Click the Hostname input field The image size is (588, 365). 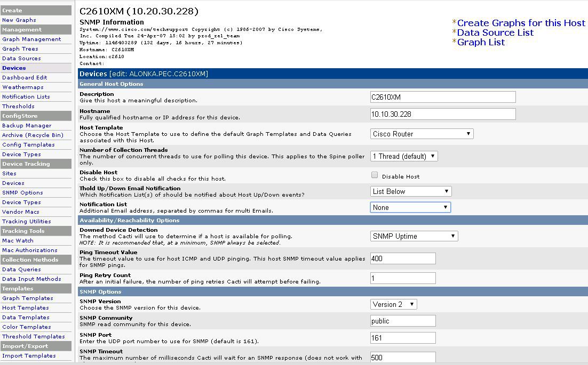(443, 114)
